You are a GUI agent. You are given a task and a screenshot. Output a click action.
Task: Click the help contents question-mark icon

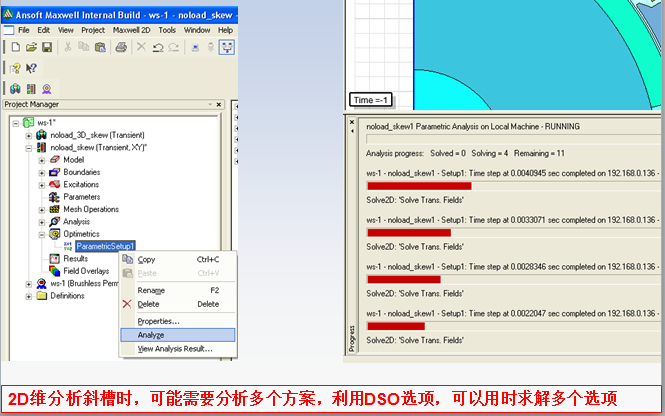(15, 68)
